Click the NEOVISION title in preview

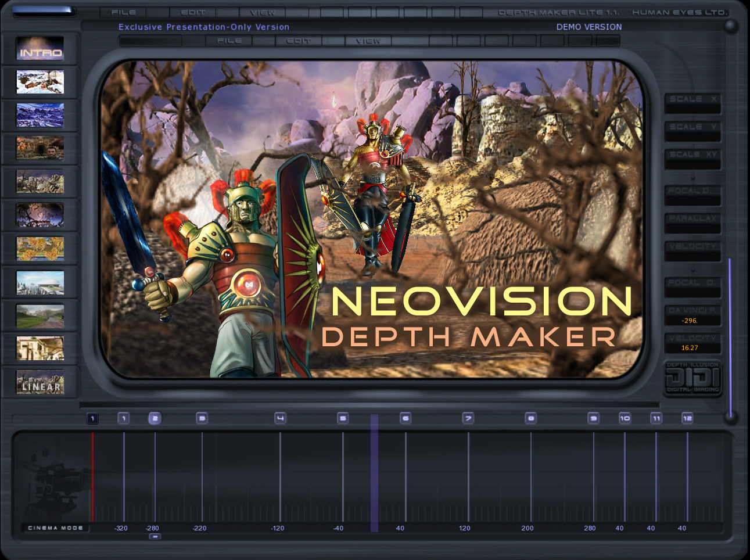pos(482,301)
